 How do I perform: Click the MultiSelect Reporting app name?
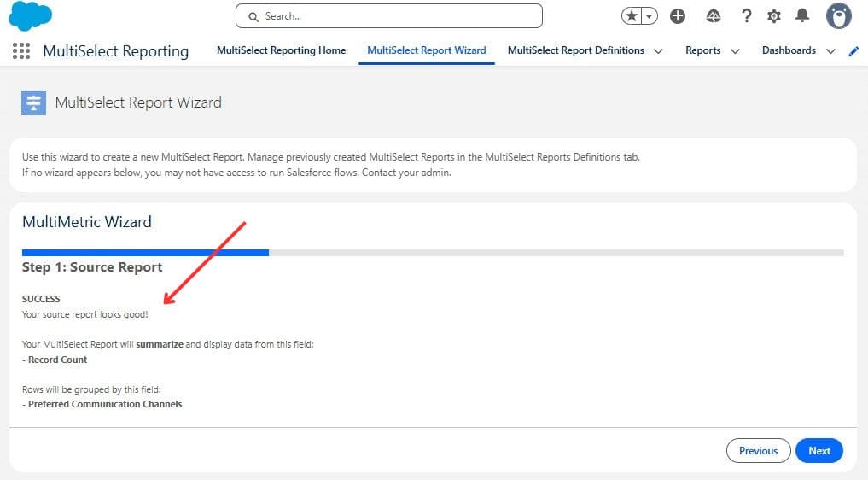116,51
